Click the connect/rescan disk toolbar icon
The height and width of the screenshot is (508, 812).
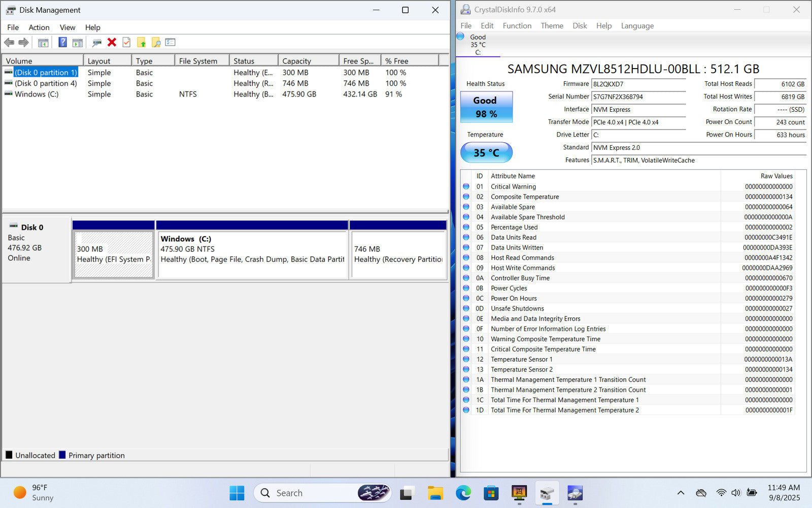tap(97, 43)
